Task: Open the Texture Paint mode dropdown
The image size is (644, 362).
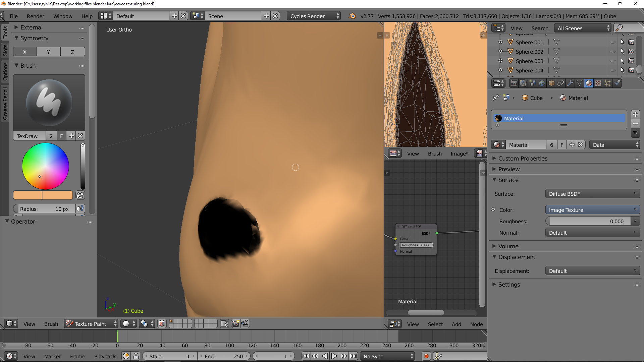Action: click(x=91, y=324)
